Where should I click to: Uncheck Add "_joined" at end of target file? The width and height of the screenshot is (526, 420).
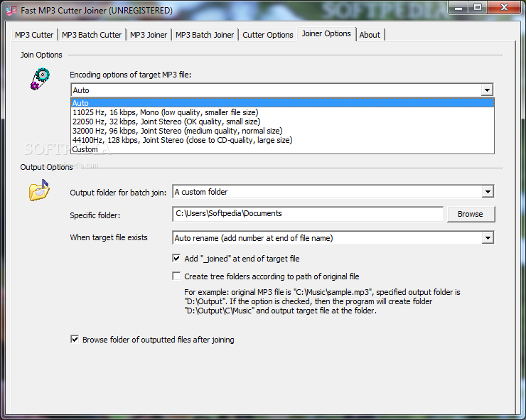tap(176, 258)
